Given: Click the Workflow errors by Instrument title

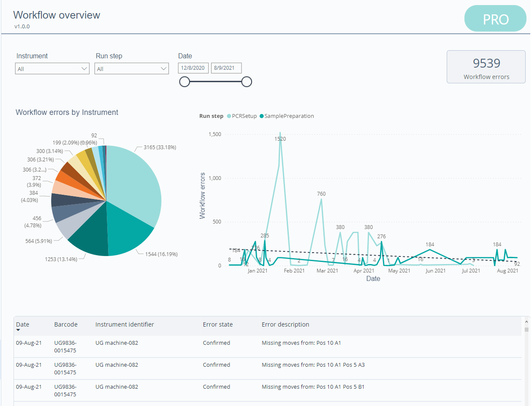Looking at the screenshot, I should (x=67, y=112).
